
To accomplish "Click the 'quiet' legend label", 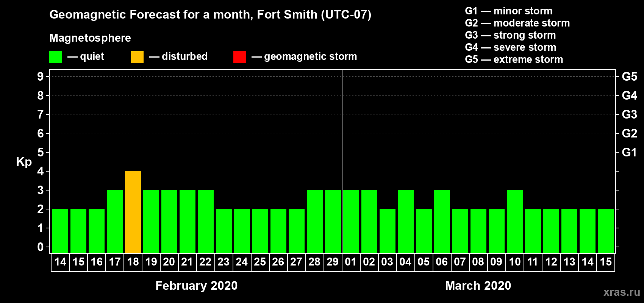I will [x=92, y=56].
